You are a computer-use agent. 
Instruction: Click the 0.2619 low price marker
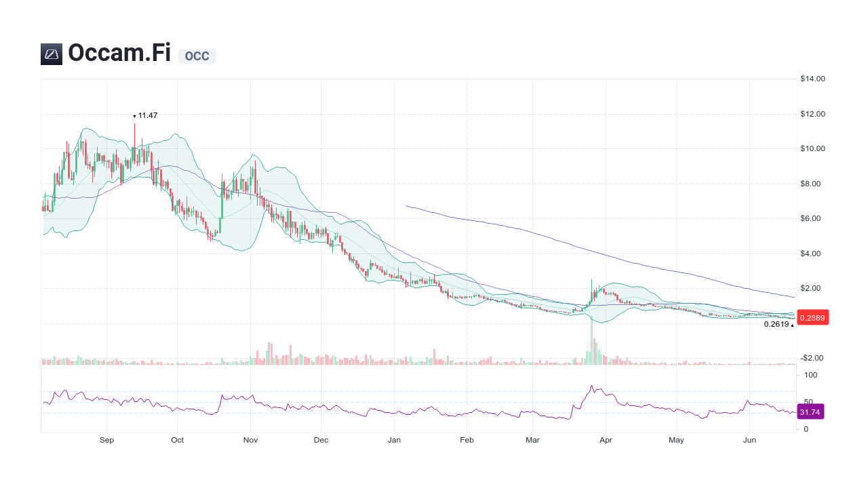[x=778, y=324]
